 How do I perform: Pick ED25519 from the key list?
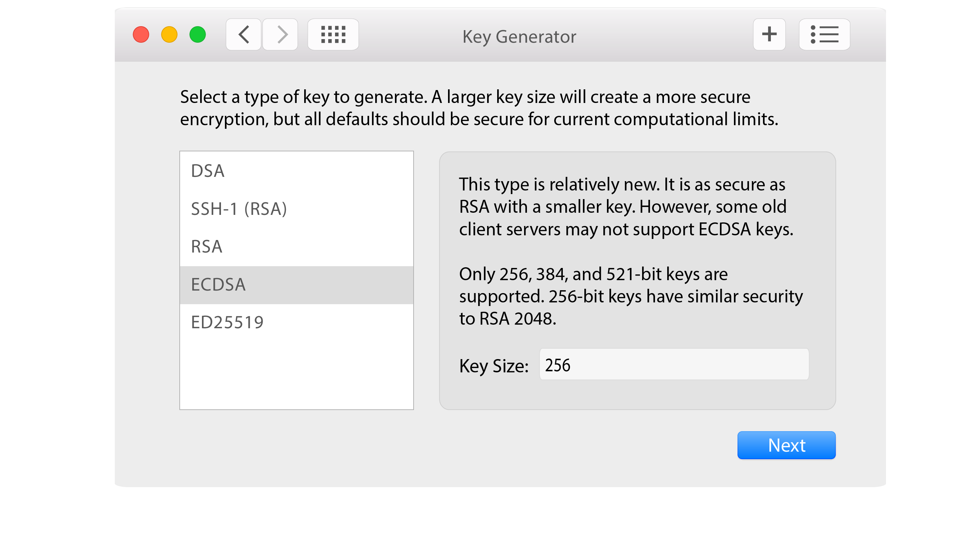pyautogui.click(x=296, y=322)
